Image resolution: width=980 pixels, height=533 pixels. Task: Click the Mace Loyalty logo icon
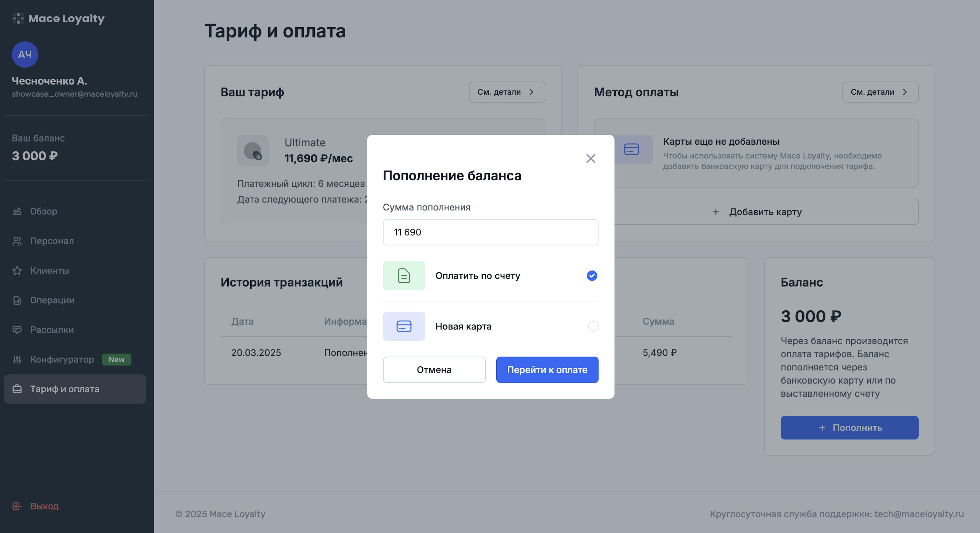pos(18,18)
